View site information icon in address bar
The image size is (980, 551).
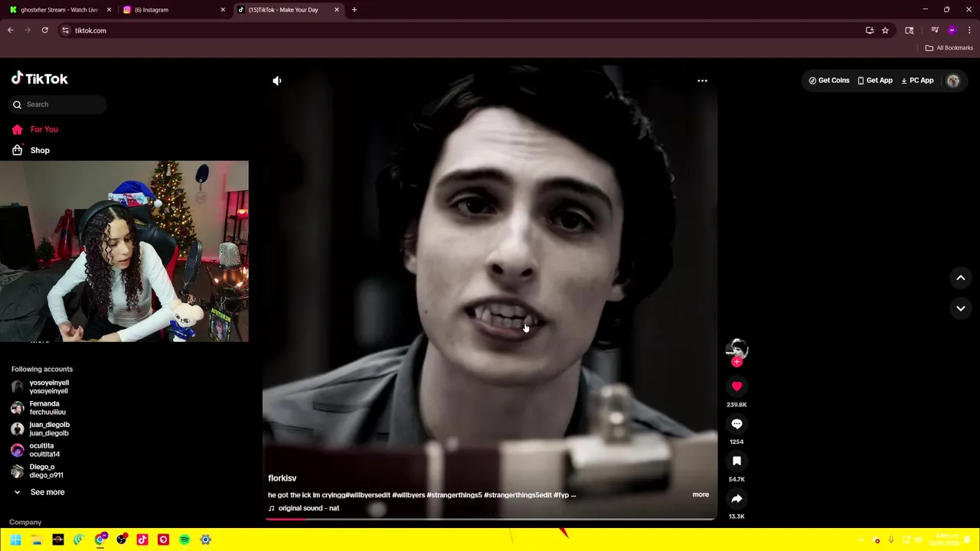(66, 31)
